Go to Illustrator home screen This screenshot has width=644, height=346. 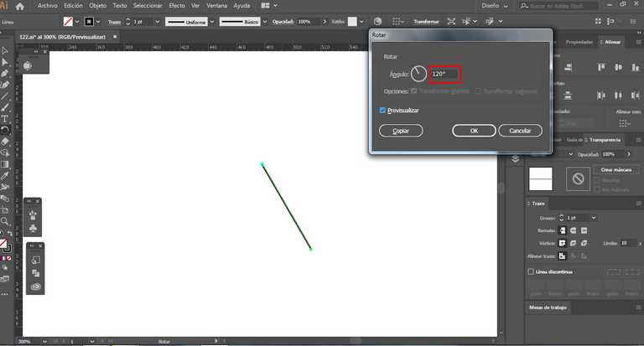pos(20,6)
